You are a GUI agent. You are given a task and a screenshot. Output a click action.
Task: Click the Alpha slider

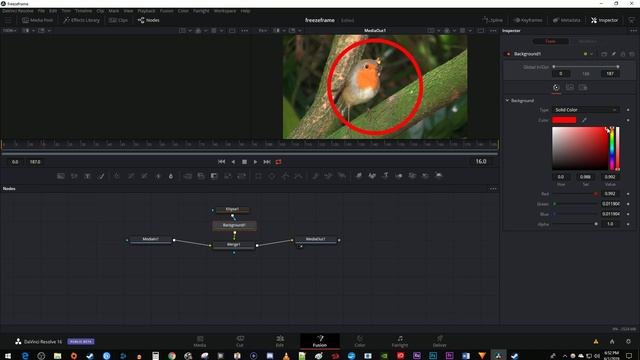576,224
